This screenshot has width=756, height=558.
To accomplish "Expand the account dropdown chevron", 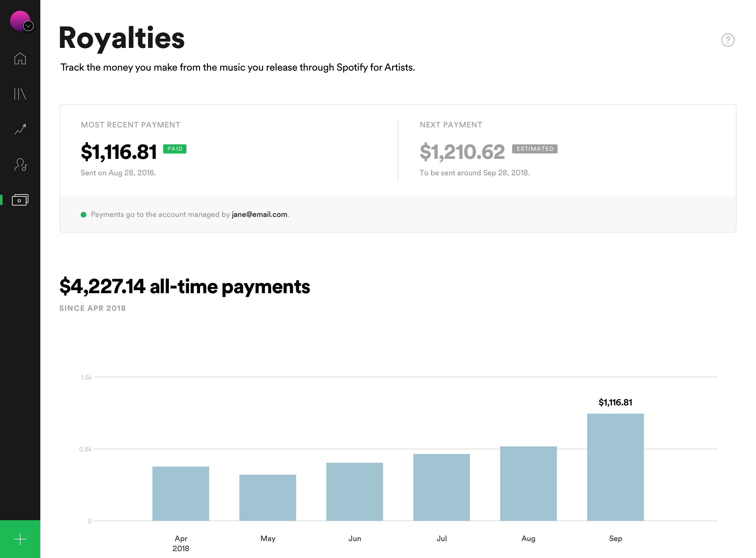I will click(28, 26).
